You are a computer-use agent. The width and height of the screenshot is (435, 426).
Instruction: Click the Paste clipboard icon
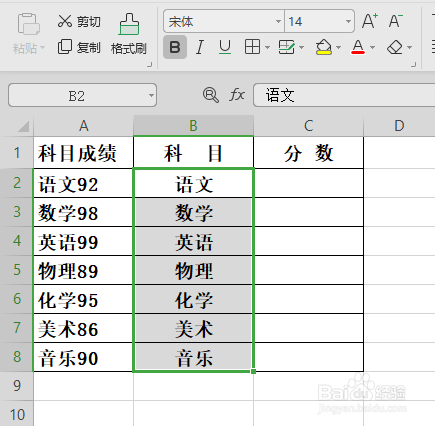(28, 24)
